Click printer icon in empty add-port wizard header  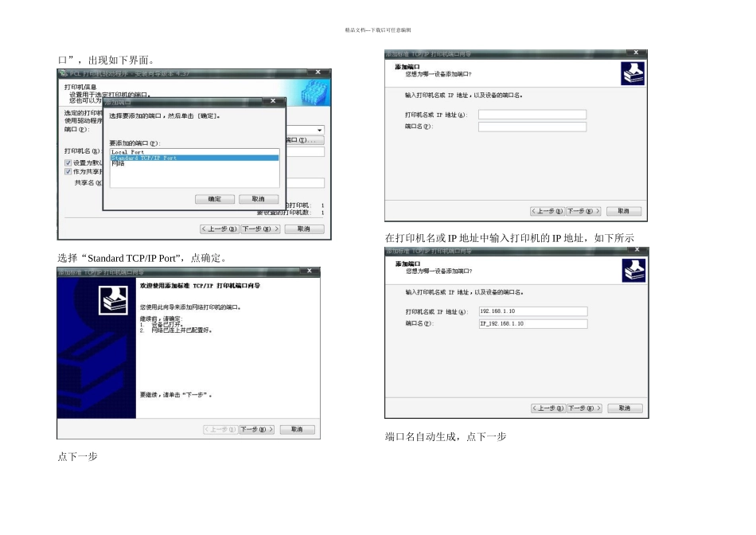tap(633, 73)
